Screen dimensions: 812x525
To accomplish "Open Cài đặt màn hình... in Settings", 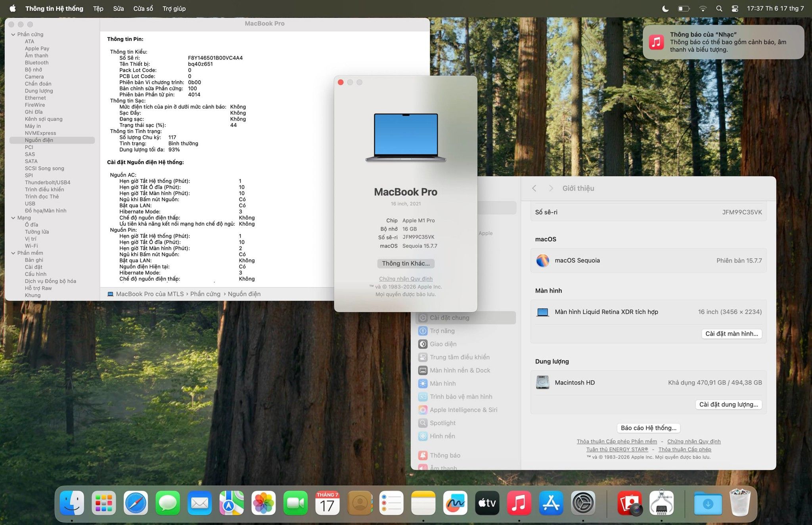I will coord(732,334).
